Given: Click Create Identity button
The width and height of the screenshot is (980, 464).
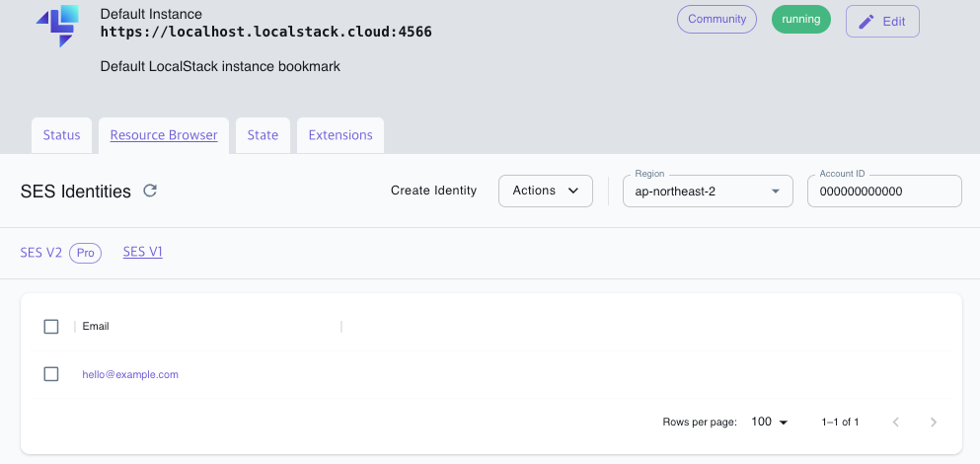Looking at the screenshot, I should tap(434, 191).
